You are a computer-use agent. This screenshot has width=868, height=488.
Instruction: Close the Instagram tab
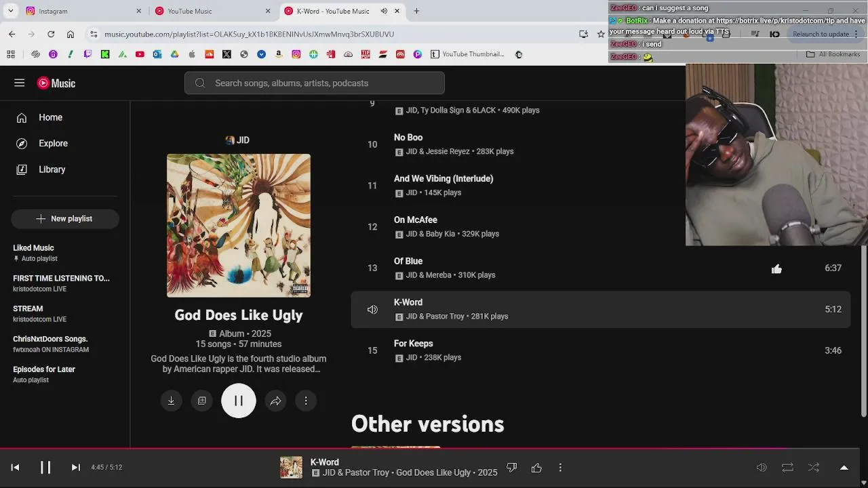point(139,11)
